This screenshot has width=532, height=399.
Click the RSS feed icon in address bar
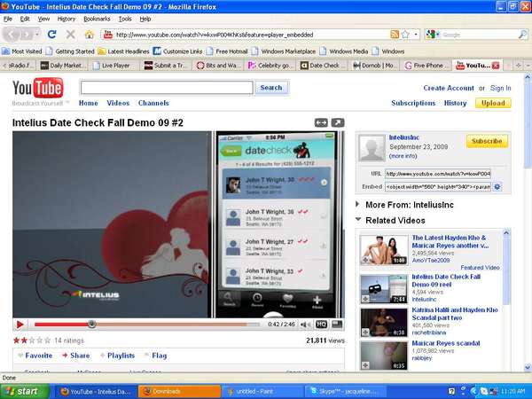click(395, 35)
